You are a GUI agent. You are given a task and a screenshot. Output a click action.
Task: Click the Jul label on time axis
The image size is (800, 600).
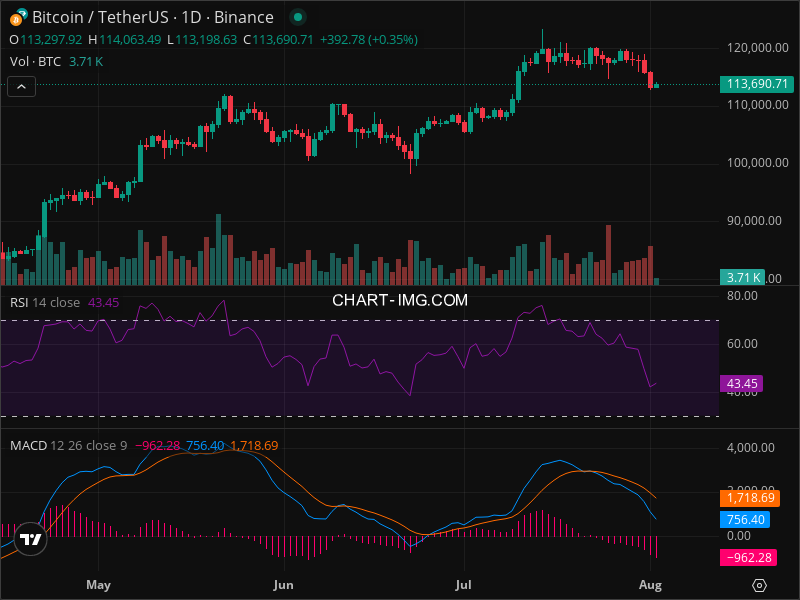tap(463, 585)
